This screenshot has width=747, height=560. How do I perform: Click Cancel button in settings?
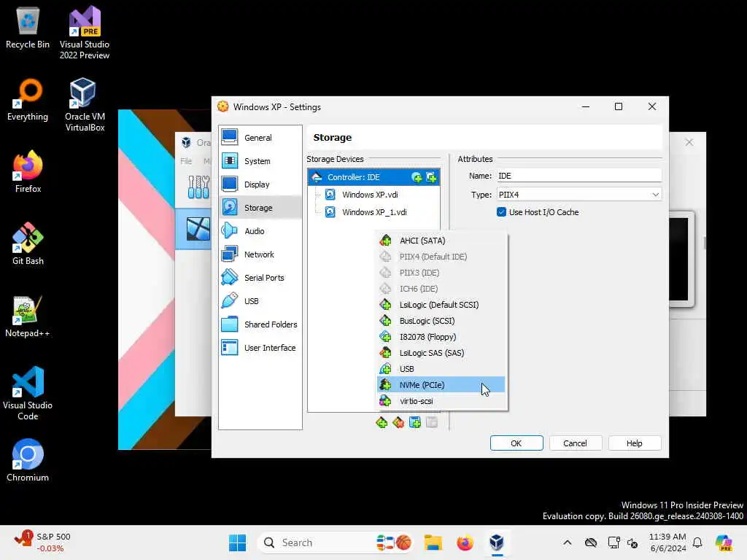pyautogui.click(x=575, y=443)
